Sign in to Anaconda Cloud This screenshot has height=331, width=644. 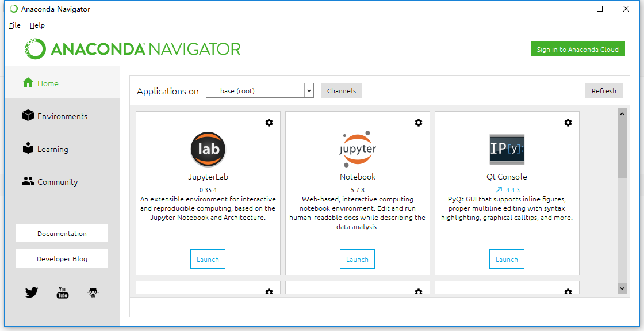[x=577, y=49]
